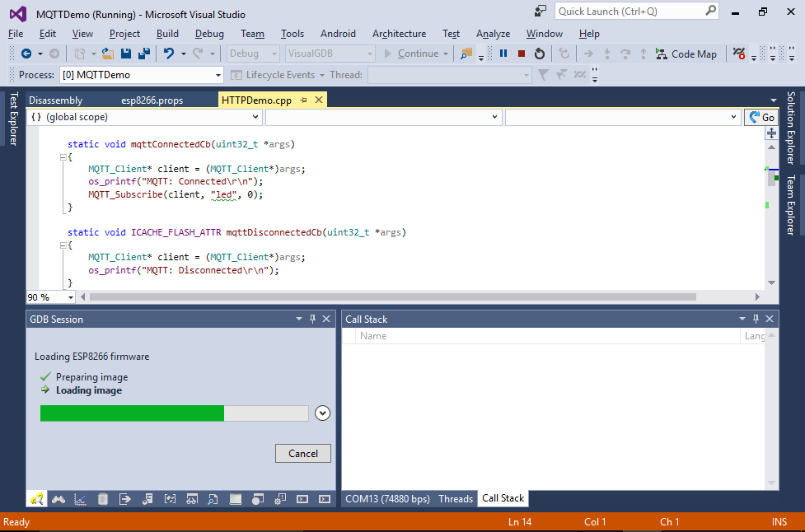This screenshot has height=532, width=805.
Task: Click the Show Next Statement arrow
Action: [588, 54]
